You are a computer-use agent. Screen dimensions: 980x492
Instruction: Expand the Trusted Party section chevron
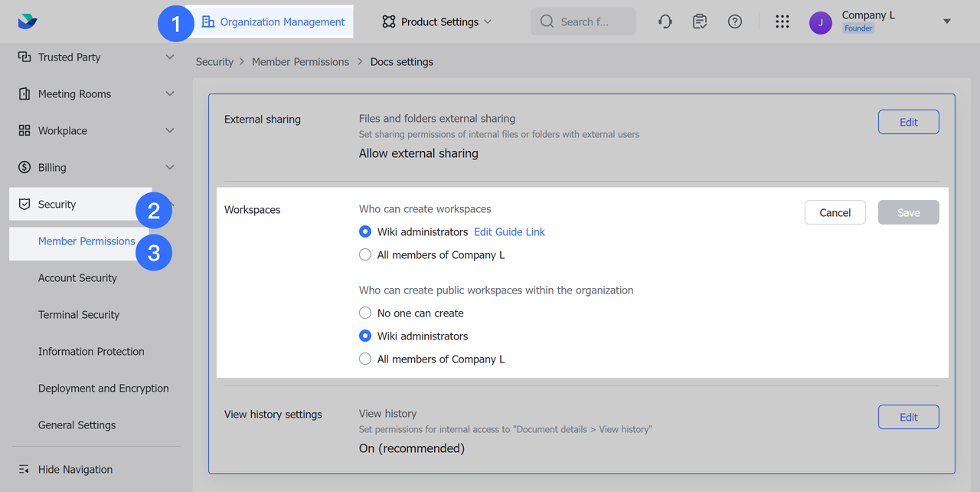coord(170,57)
